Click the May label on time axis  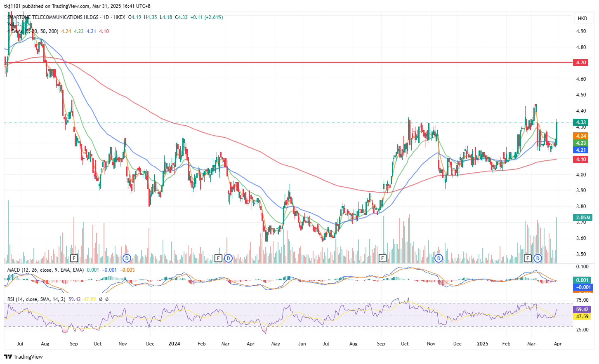pos(276,344)
